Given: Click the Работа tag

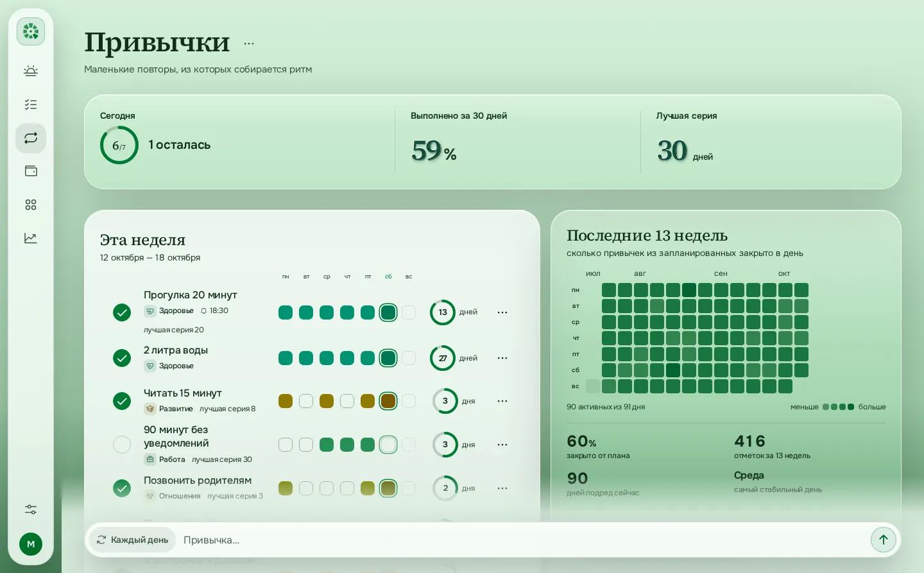Looking at the screenshot, I should tap(165, 459).
